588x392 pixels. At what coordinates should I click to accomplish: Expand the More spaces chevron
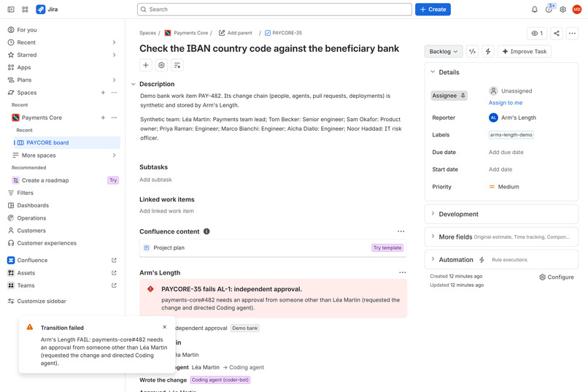click(114, 155)
